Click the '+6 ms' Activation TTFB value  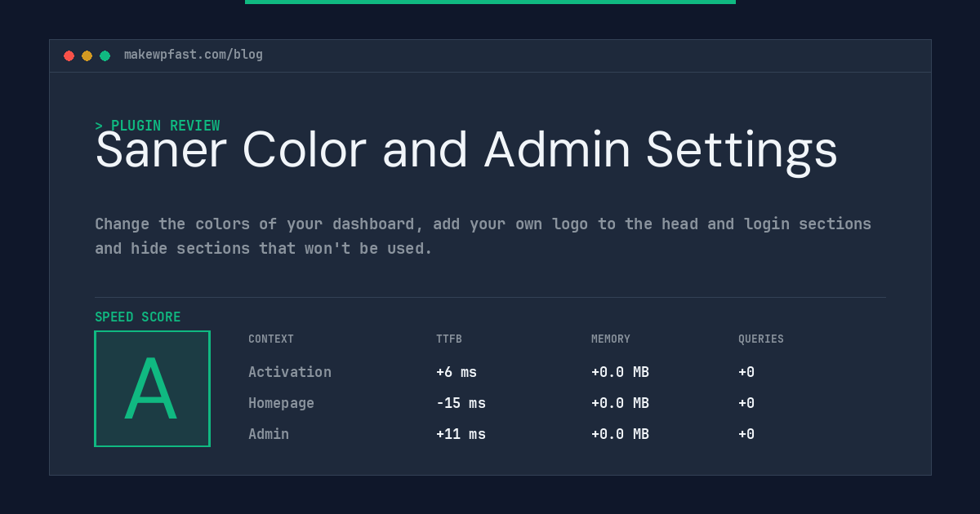(x=457, y=372)
